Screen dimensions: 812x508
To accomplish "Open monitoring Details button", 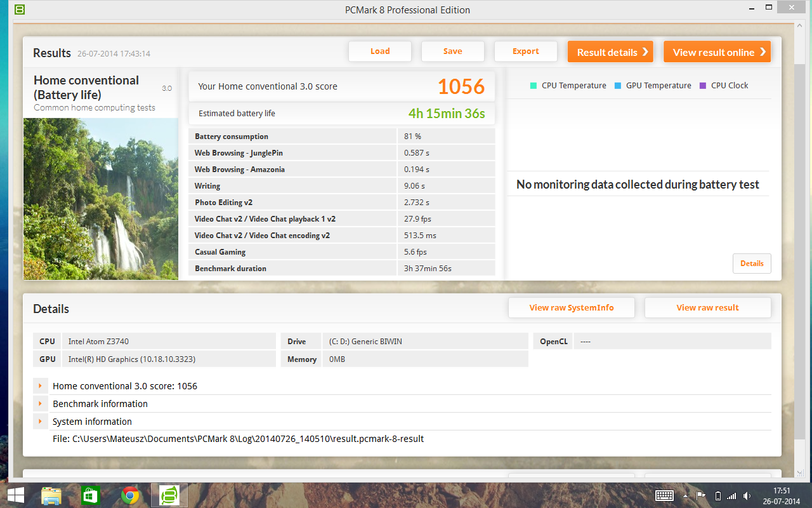I will point(752,264).
